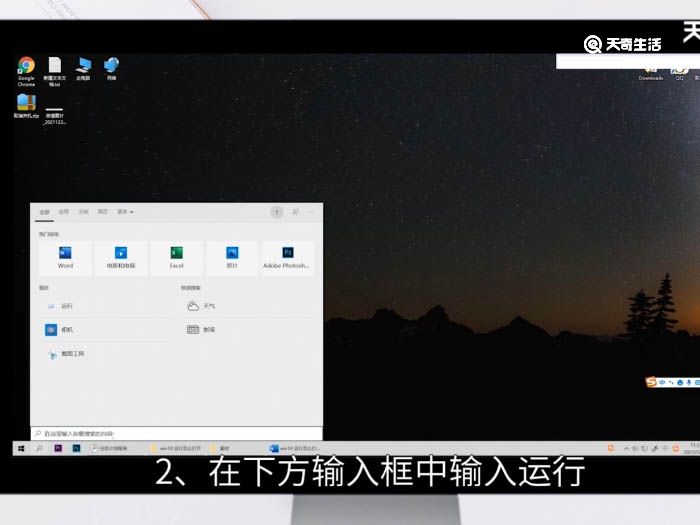Open Google Chrome desktop shortcut
Viewport: 700px width, 525px height.
tap(26, 71)
